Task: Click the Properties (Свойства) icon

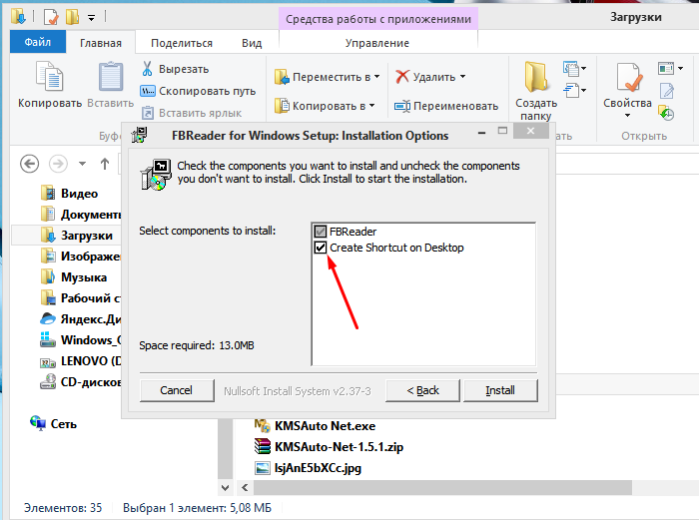Action: click(629, 77)
